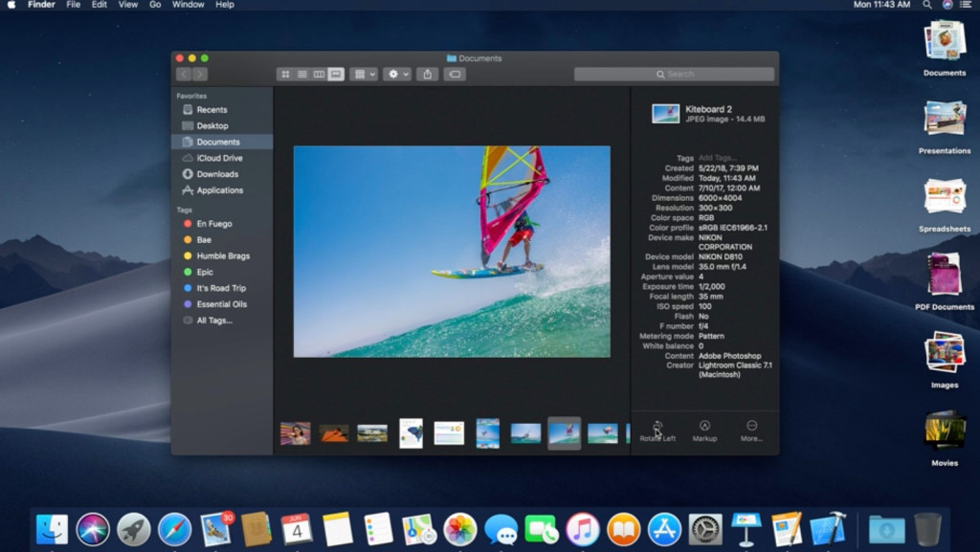Screen dimensions: 980x552
Task: Switch to icon view
Action: coord(286,74)
